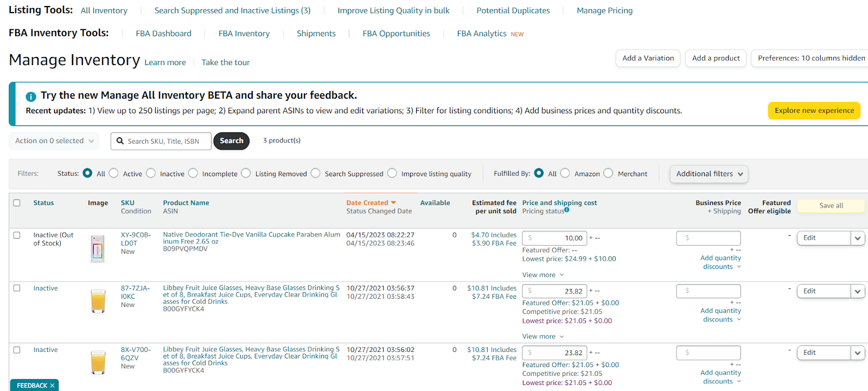Viewport: 868px width, 391px height.
Task: Click the Add a product button
Action: pos(716,59)
